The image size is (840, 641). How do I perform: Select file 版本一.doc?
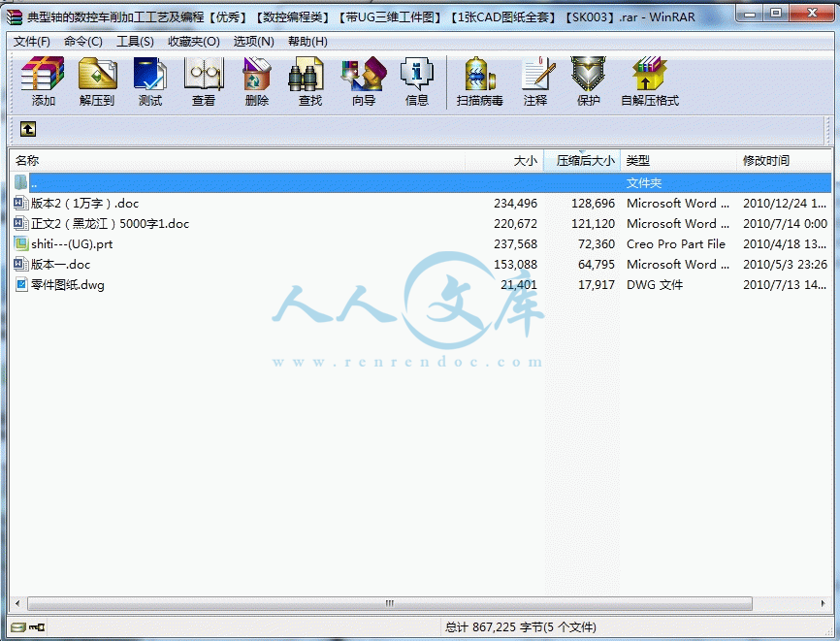pos(60,264)
